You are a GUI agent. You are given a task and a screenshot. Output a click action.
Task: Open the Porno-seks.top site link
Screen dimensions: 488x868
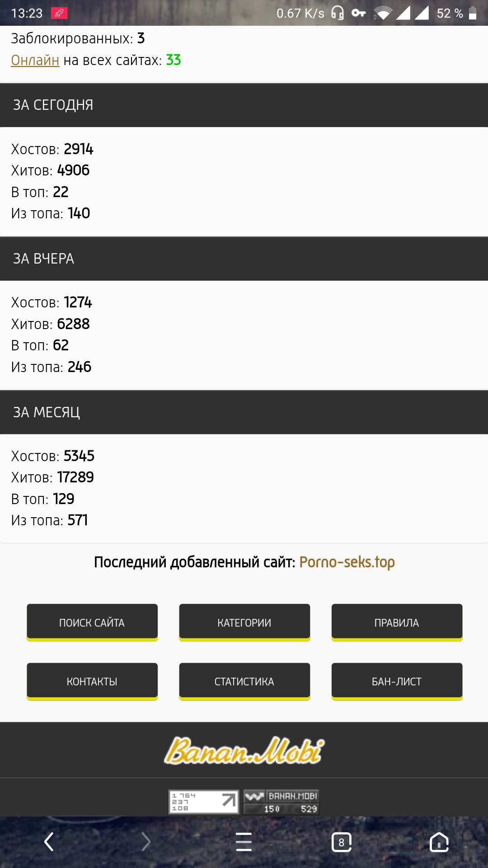click(x=347, y=562)
